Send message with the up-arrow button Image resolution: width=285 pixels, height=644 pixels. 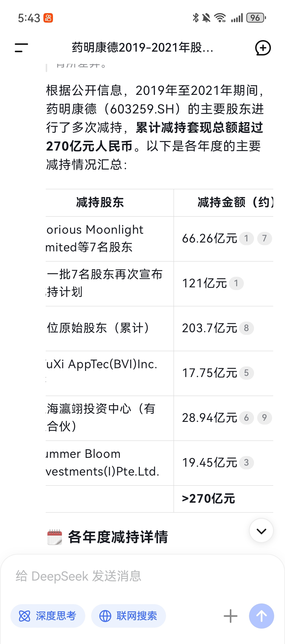[x=261, y=616]
